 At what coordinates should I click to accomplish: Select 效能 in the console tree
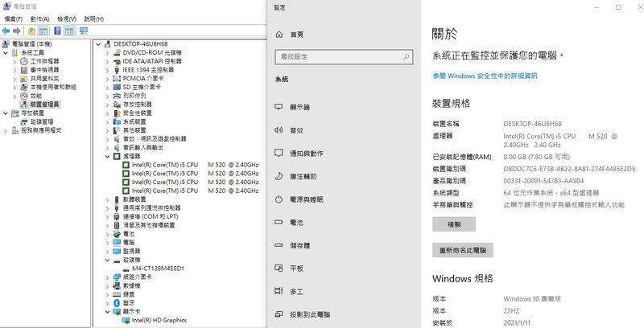[x=36, y=96]
